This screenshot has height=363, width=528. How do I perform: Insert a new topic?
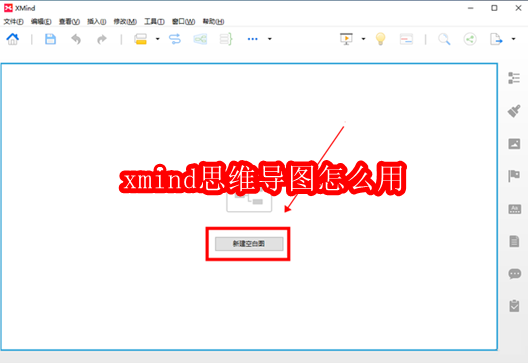tap(141, 39)
